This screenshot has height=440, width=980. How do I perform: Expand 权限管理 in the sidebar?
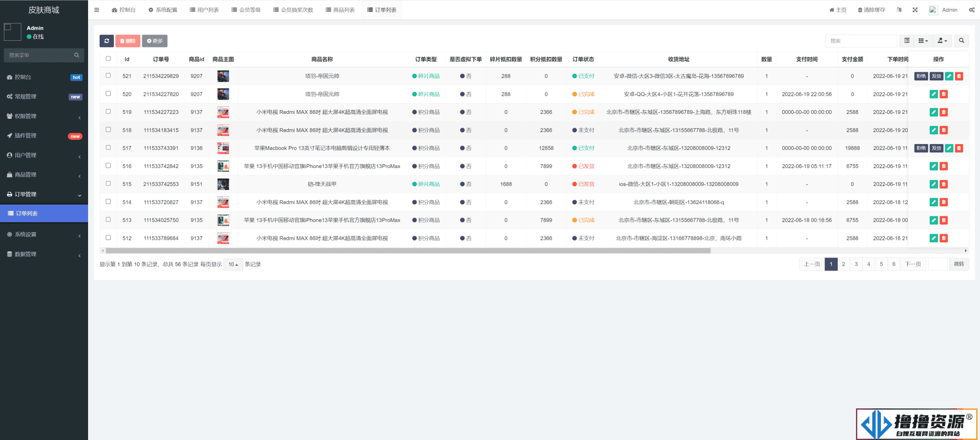click(44, 116)
